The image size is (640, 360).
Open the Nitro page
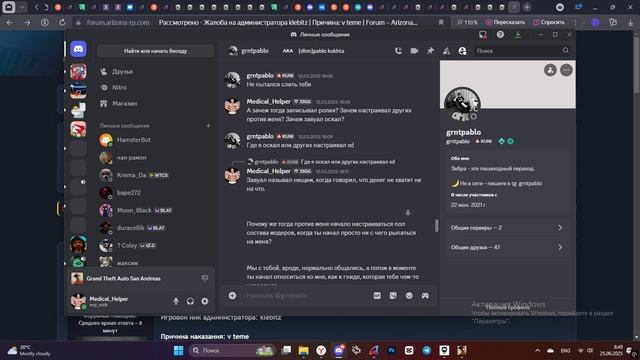tap(155, 87)
